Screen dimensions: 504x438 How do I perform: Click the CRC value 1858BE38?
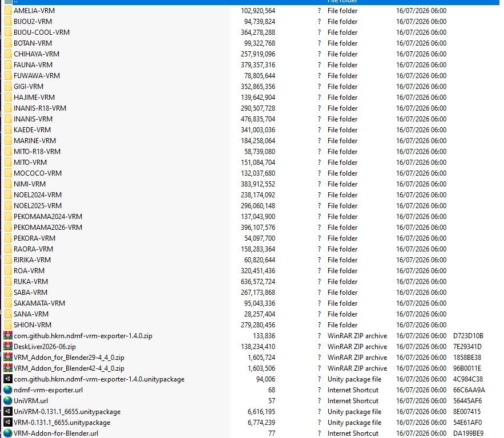click(x=467, y=358)
